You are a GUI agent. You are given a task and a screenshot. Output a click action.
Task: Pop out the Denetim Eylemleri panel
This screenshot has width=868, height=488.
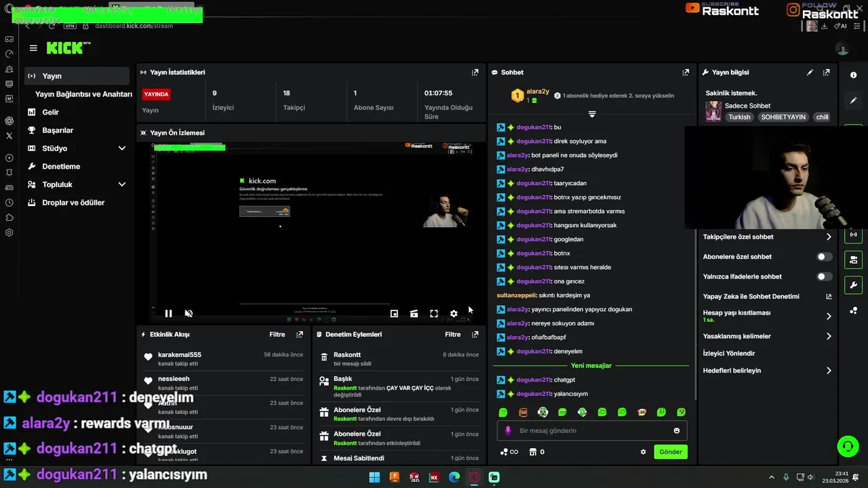pos(475,334)
